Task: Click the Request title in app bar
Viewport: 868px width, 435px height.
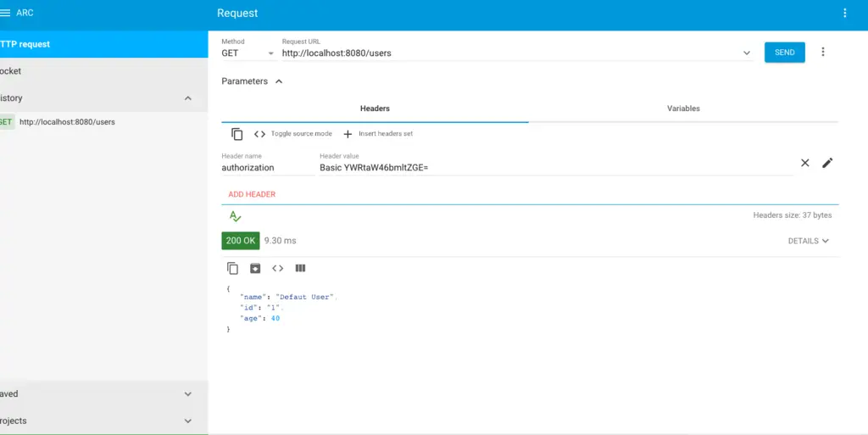Action: [237, 14]
